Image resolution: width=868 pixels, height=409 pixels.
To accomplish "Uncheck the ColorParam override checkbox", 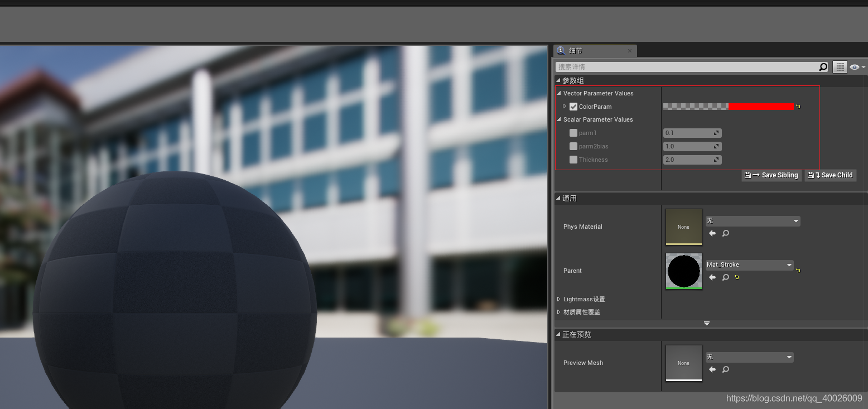I will click(x=573, y=107).
